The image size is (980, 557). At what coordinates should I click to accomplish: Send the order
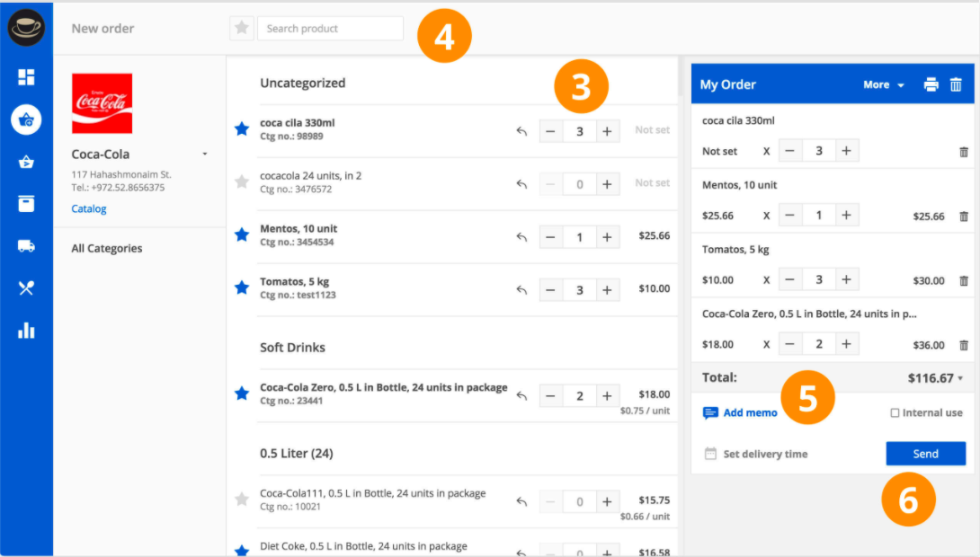point(925,454)
